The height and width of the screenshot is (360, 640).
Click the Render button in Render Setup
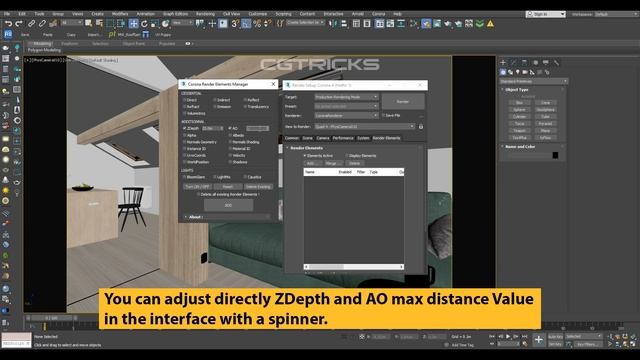(403, 102)
